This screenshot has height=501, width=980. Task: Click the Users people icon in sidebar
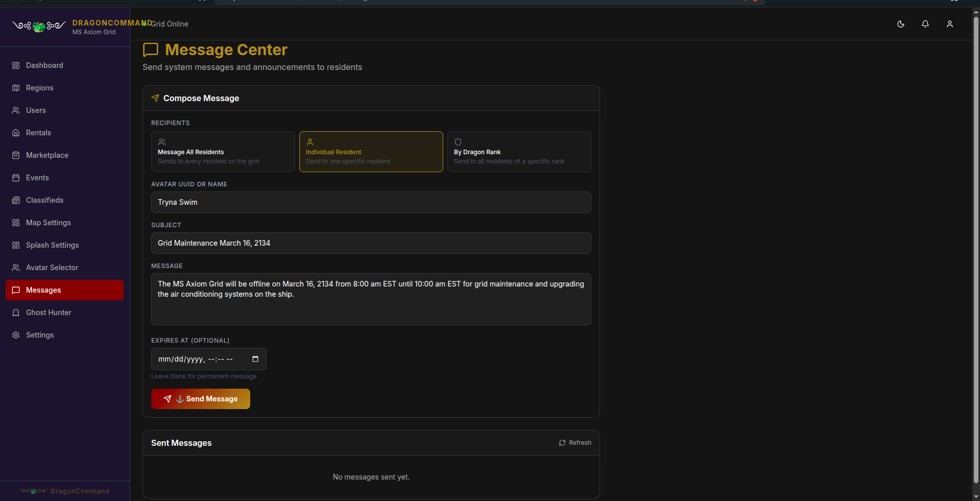point(16,110)
